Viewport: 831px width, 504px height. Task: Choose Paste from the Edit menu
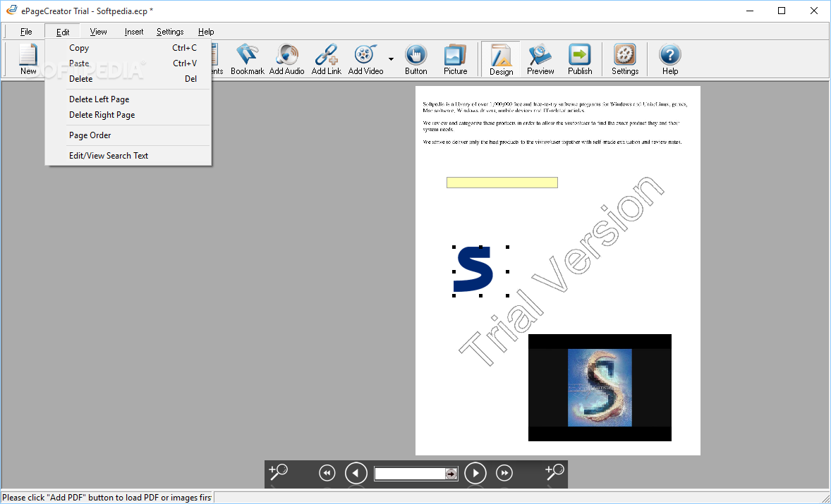(128, 63)
